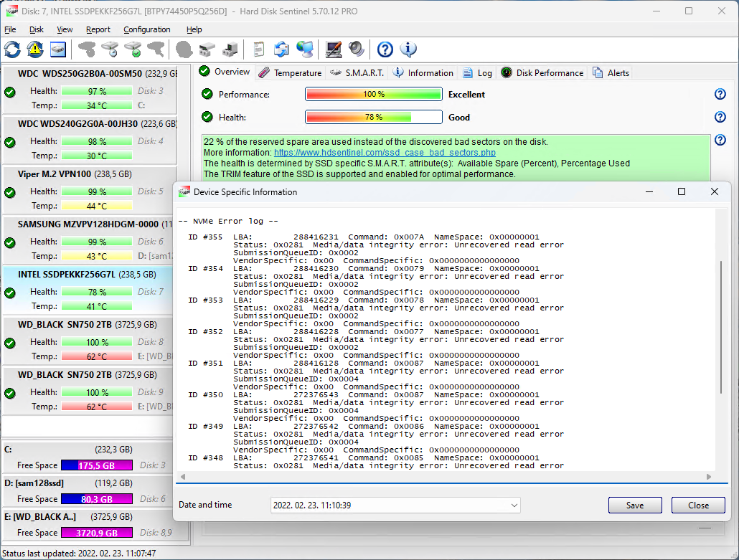The height and width of the screenshot is (560, 739).
Task: Click the D: Free Space 80,3 GB bar
Action: pyautogui.click(x=97, y=499)
